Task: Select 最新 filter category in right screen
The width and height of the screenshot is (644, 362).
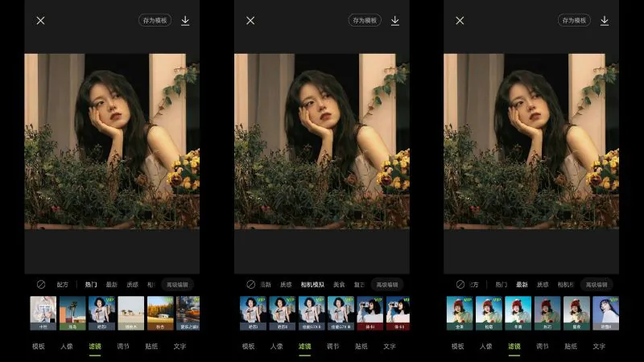Action: pyautogui.click(x=522, y=285)
